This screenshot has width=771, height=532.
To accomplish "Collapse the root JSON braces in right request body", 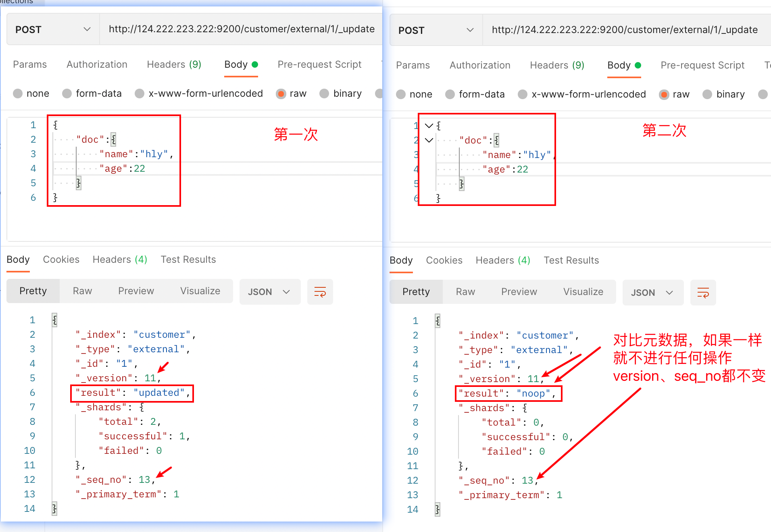I will click(x=428, y=125).
